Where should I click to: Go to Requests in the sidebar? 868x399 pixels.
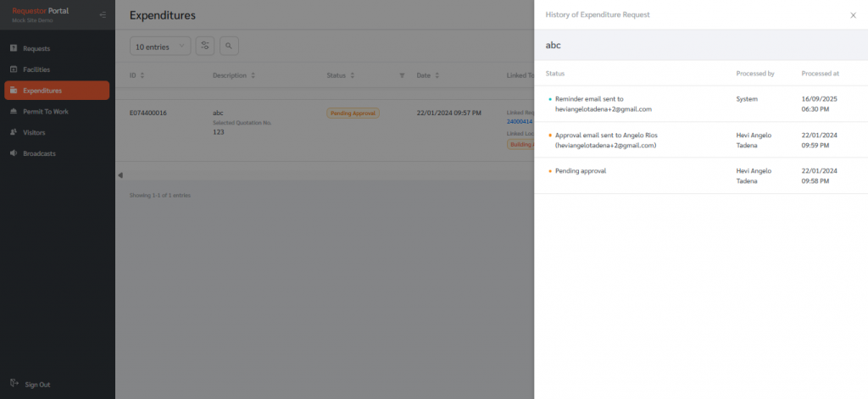point(36,48)
